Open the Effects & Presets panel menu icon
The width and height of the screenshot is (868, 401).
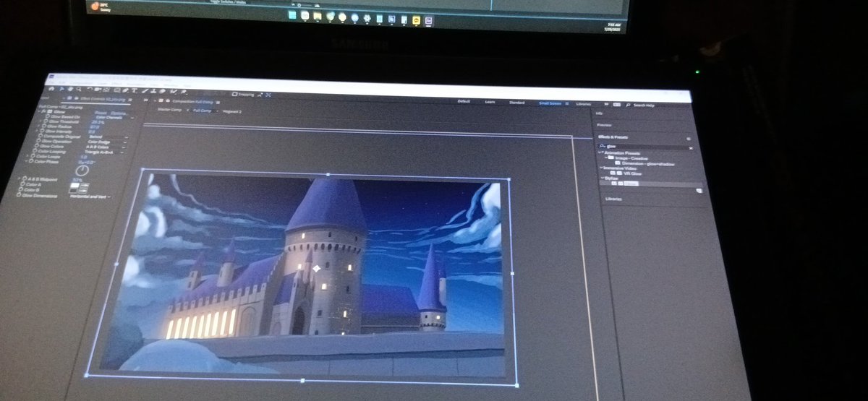pos(689,139)
